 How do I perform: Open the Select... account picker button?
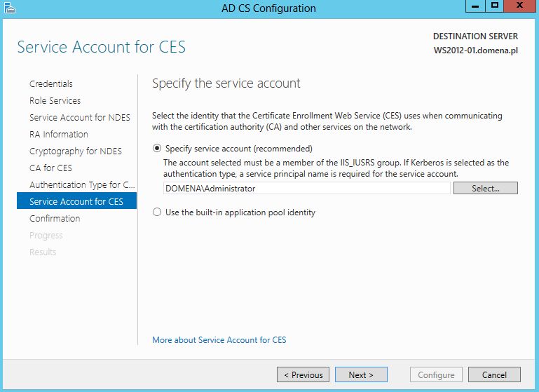click(485, 188)
